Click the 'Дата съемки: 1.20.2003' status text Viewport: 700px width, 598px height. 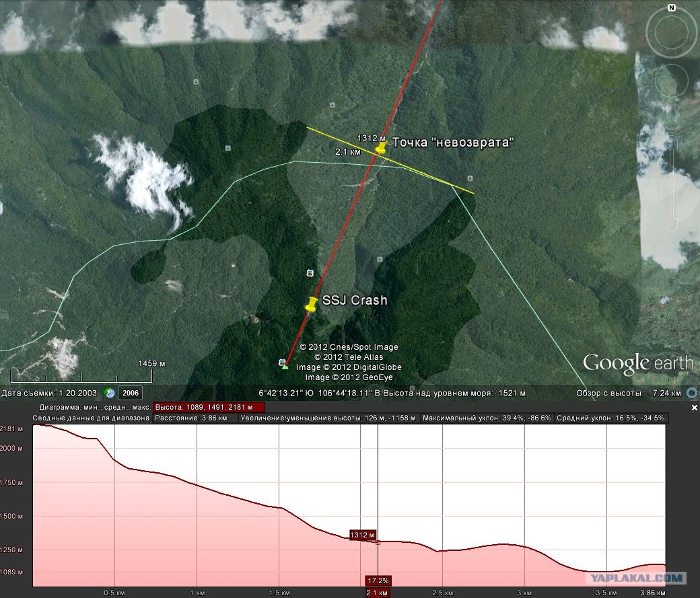coord(49,393)
